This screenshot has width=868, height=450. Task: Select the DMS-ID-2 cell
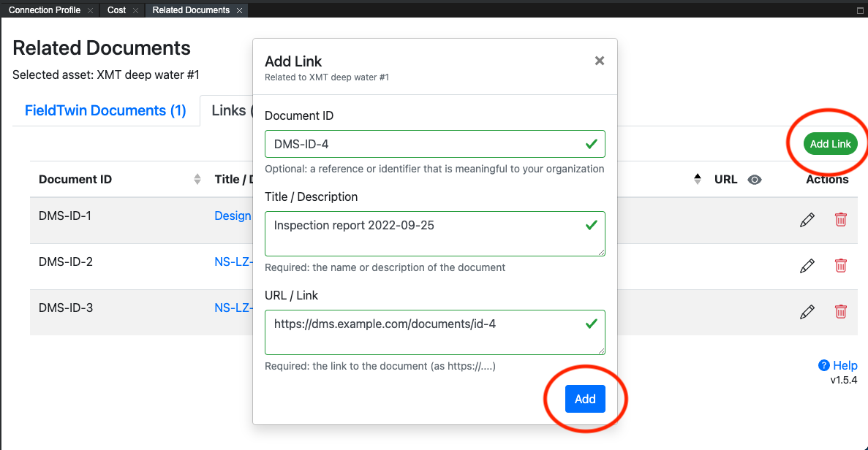point(65,262)
